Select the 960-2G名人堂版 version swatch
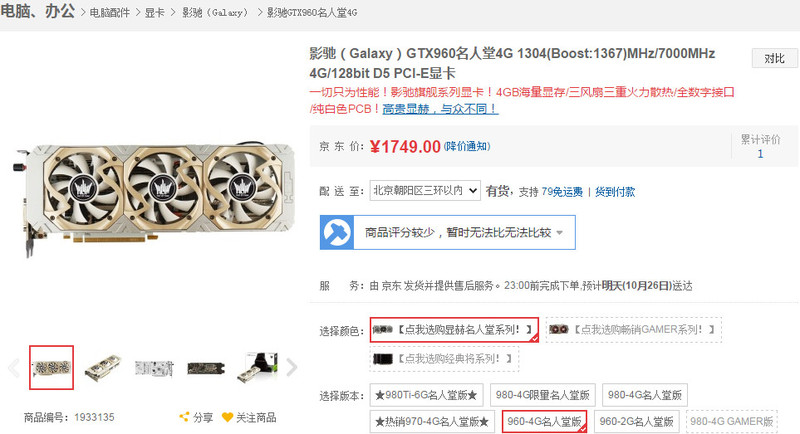This screenshot has height=434, width=800. point(636,422)
